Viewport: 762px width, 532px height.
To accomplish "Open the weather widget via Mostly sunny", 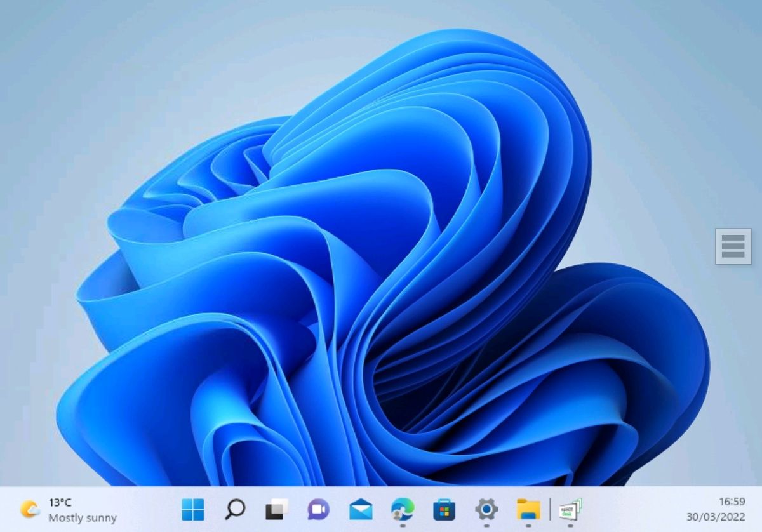I will pos(83,519).
